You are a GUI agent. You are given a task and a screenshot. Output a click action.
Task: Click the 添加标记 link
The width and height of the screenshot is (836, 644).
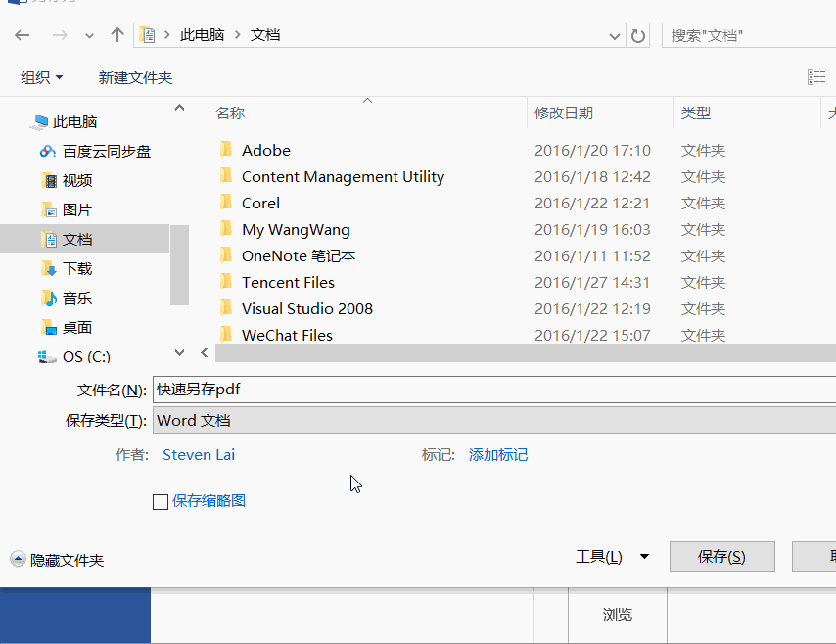pyautogui.click(x=498, y=454)
